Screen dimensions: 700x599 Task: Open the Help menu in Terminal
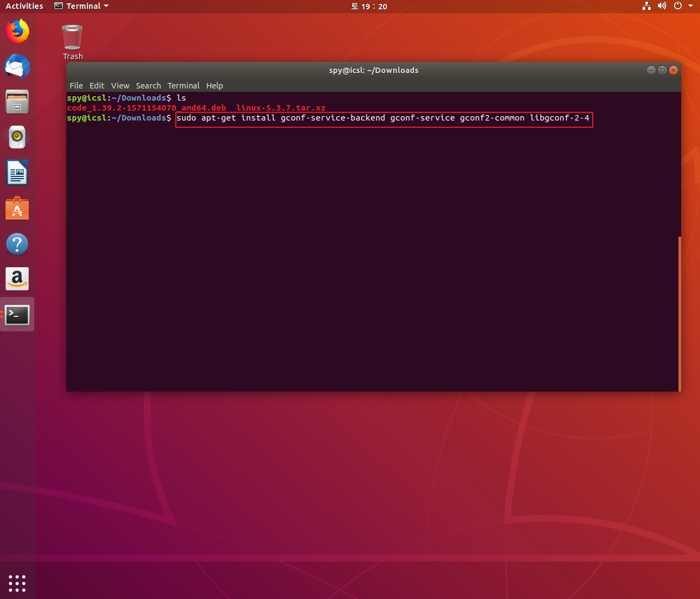pos(215,86)
